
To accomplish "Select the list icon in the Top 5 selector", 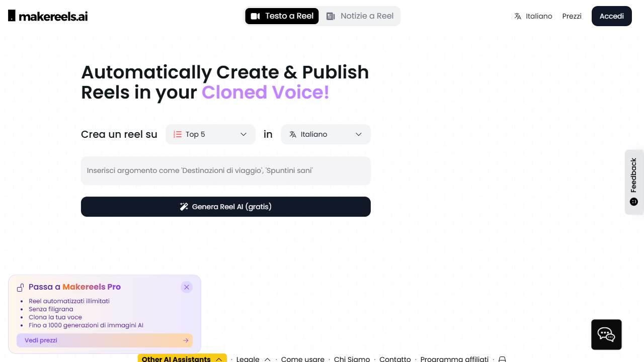I will 177,134.
